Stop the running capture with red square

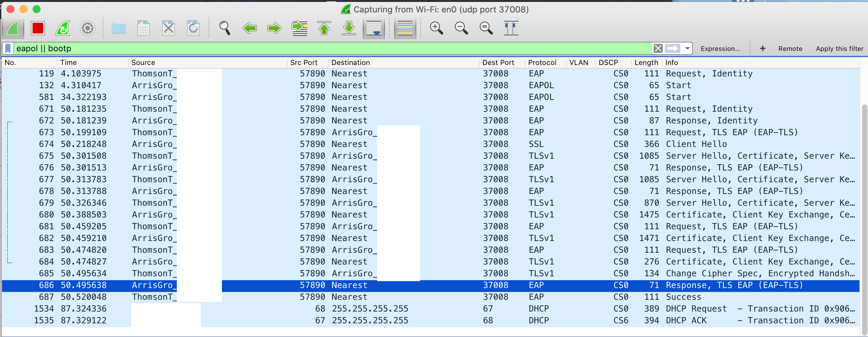coord(38,28)
